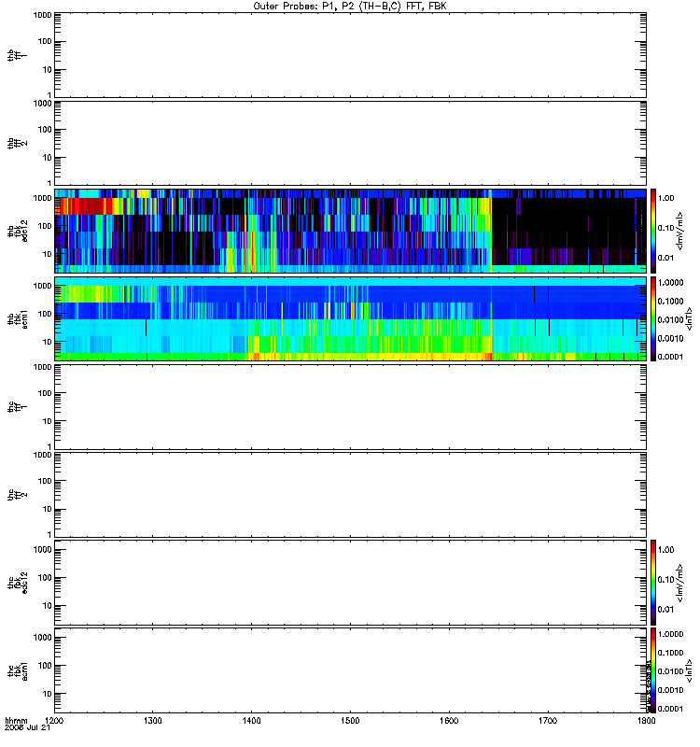This screenshot has width=700, height=747.
Task: Click the plot title 'Outer Probes: P1, P2 (TH-B,C) FFT, FBK'
Action: click(350, 7)
